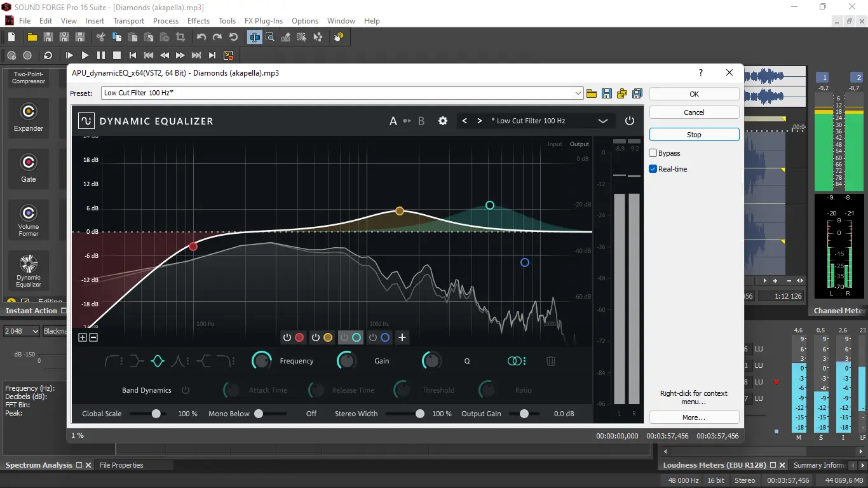Uncheck the Real-time checkbox
Viewport: 868px width, 488px height.
point(653,169)
